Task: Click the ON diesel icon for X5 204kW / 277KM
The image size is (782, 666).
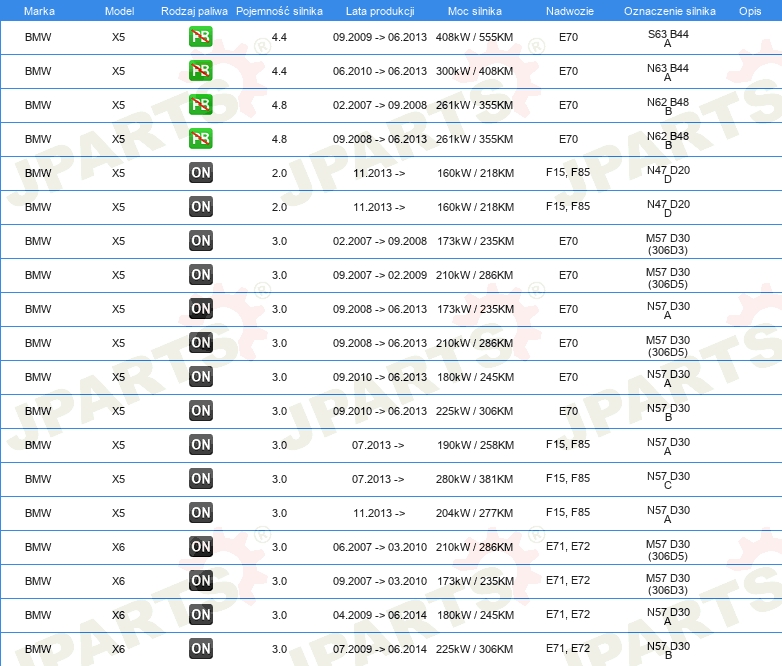Action: 200,512
